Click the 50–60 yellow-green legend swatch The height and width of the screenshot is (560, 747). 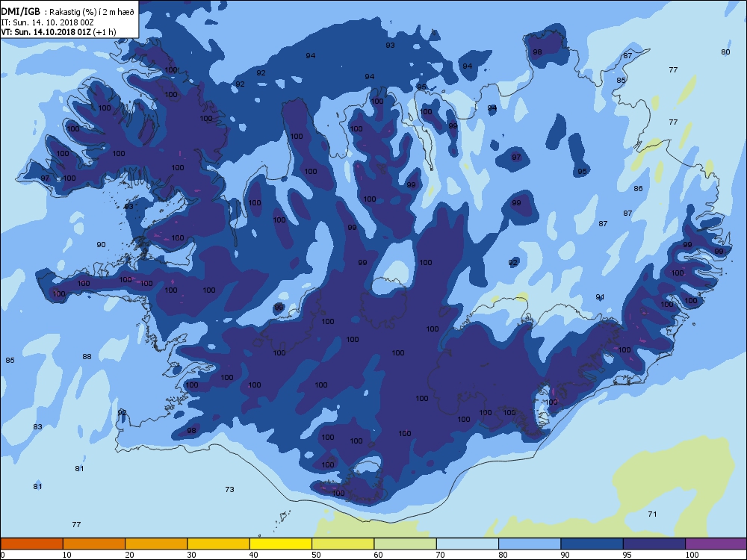(x=343, y=544)
